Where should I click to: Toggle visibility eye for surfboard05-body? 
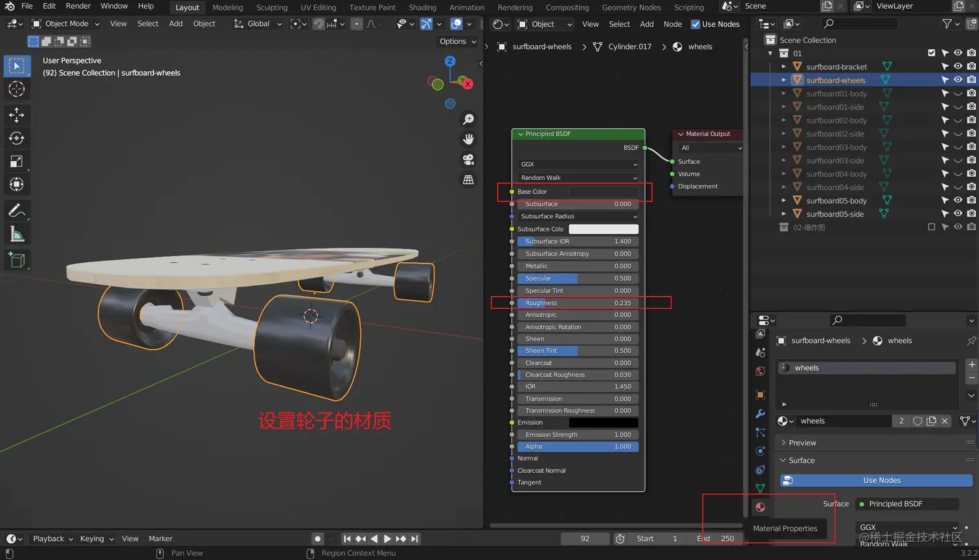pos(958,201)
